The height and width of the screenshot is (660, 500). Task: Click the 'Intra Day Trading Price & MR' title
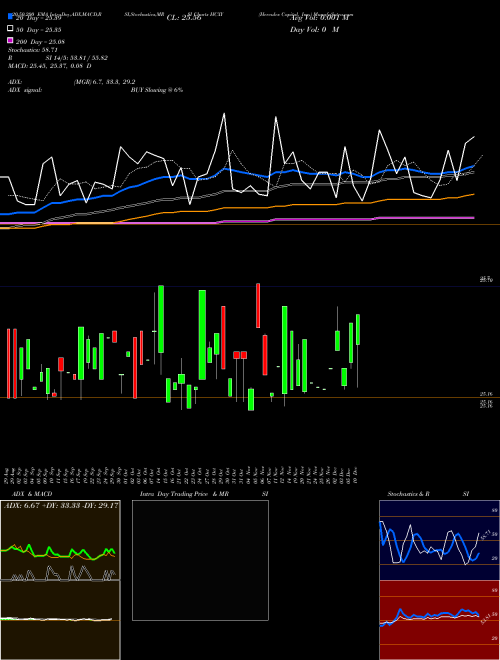[184, 494]
